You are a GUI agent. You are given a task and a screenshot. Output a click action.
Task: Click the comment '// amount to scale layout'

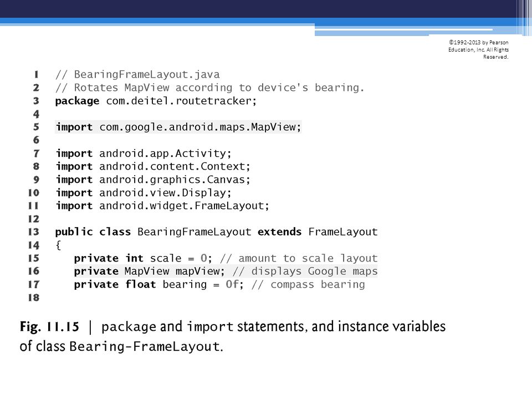click(x=299, y=258)
